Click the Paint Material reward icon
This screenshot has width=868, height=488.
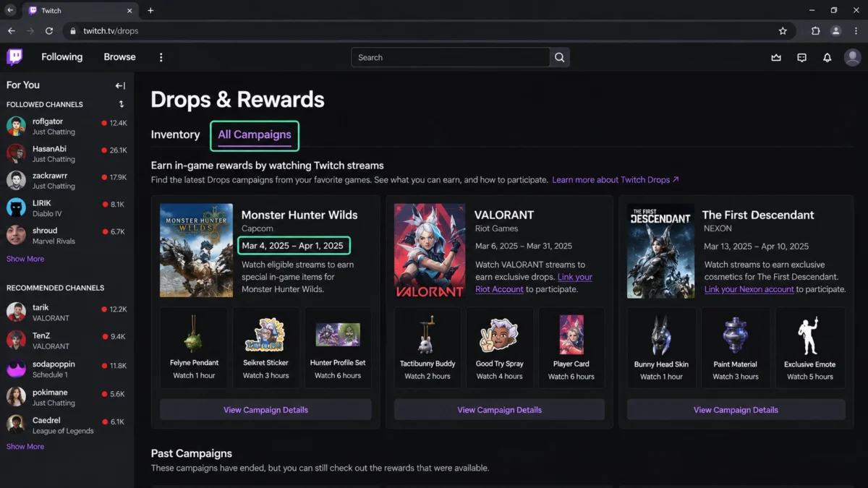point(736,336)
